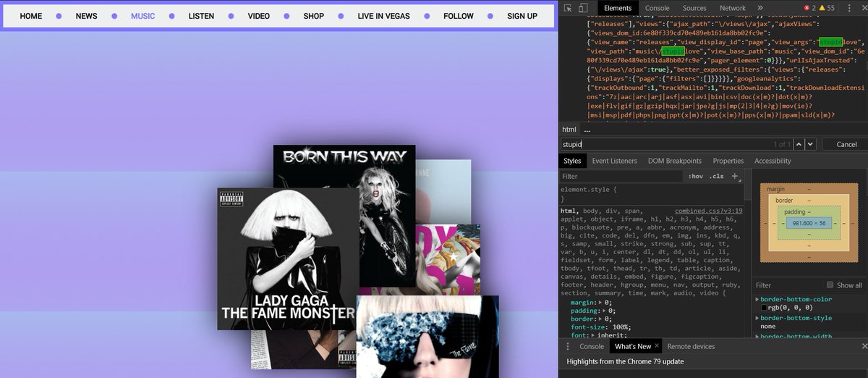Open the Accessibility sidebar tab
This screenshot has height=378, width=868.
[773, 161]
